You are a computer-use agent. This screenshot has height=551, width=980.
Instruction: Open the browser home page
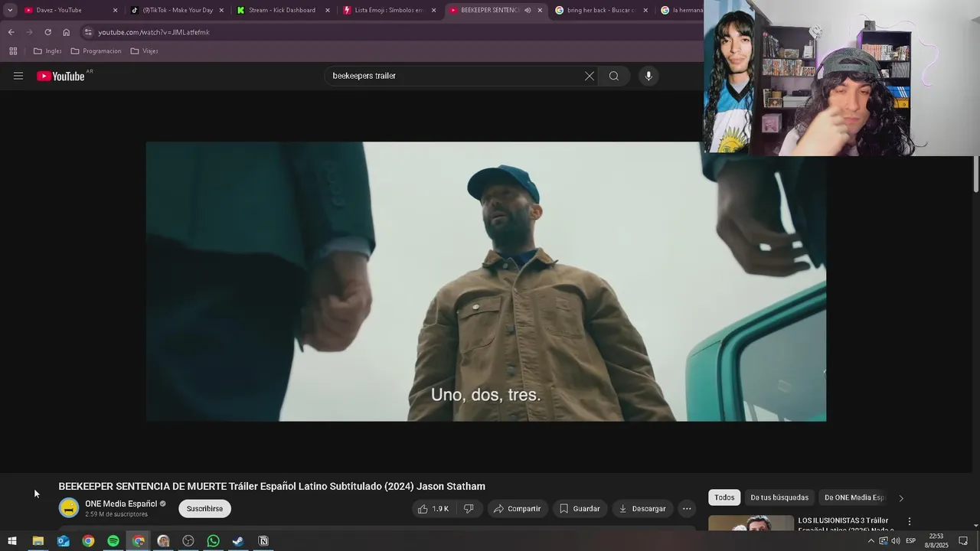tap(66, 32)
